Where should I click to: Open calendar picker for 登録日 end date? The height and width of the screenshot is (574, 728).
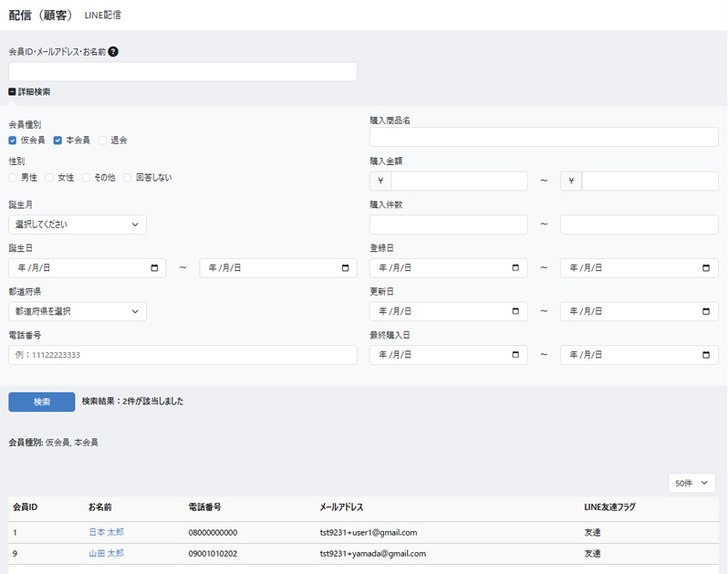[x=706, y=268]
